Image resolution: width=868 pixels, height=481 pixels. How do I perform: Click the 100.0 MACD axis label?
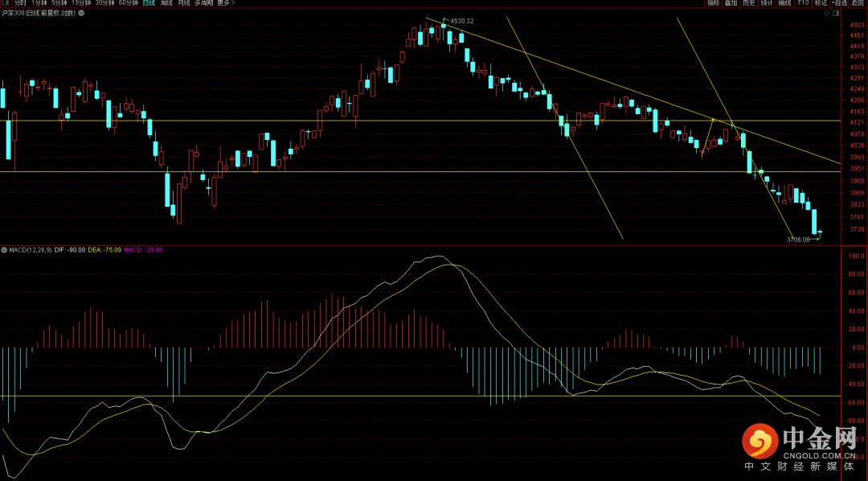coord(857,256)
